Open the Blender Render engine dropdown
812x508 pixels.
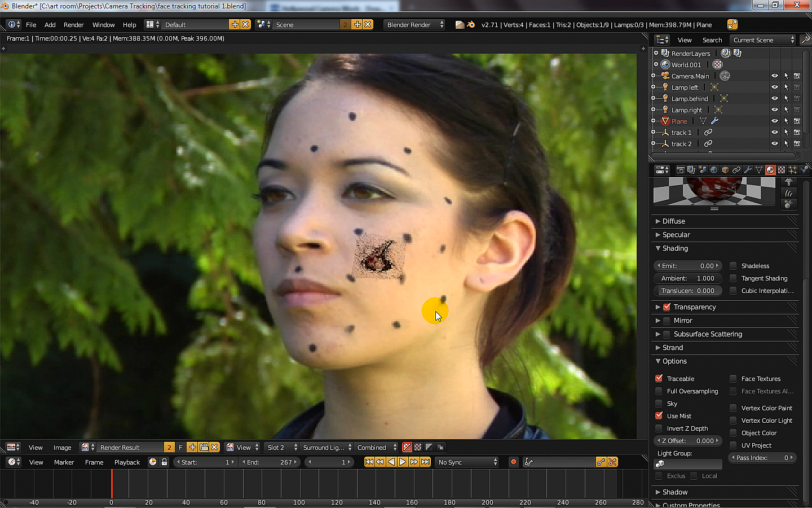(x=414, y=24)
